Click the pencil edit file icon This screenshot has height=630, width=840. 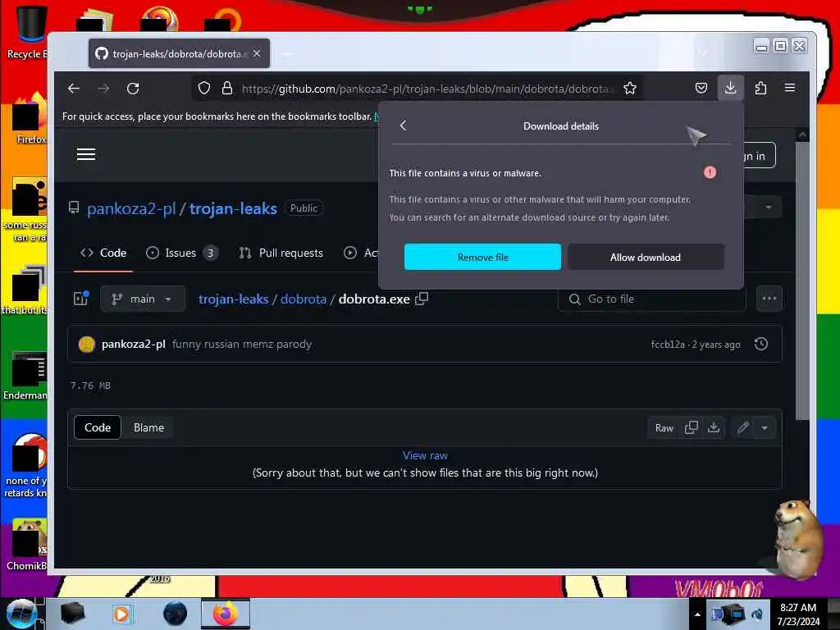pyautogui.click(x=742, y=427)
